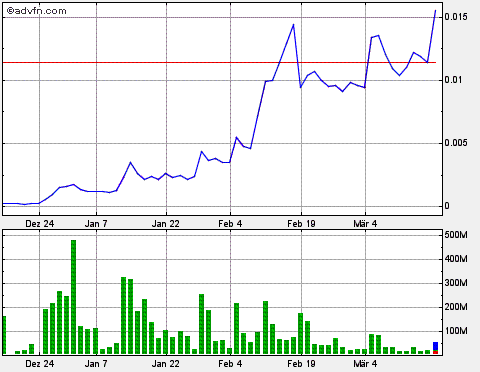Viewport: 480px width, 372px height.
Task: Click 'Dez 24' date label under price chart
Action: tap(39, 223)
